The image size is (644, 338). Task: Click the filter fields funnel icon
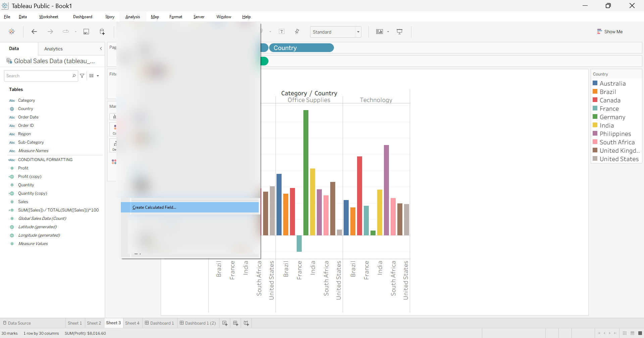(x=82, y=76)
